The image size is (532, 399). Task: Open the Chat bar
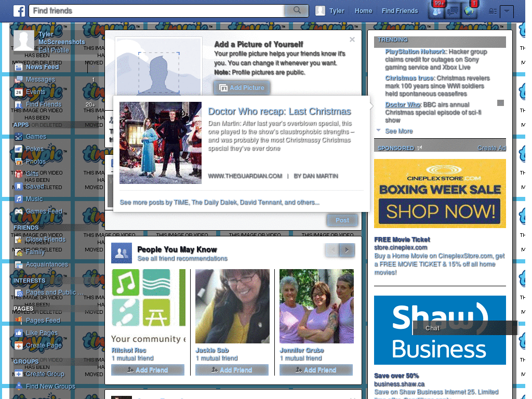pos(465,328)
